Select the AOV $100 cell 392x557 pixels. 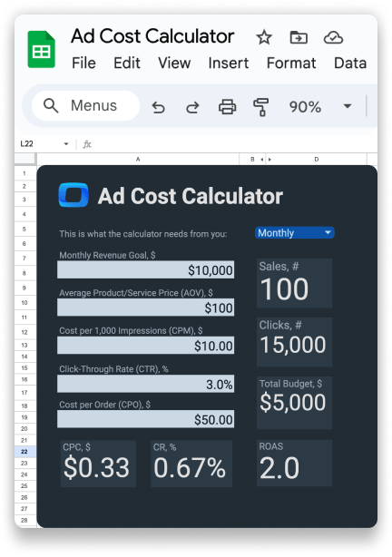click(146, 308)
